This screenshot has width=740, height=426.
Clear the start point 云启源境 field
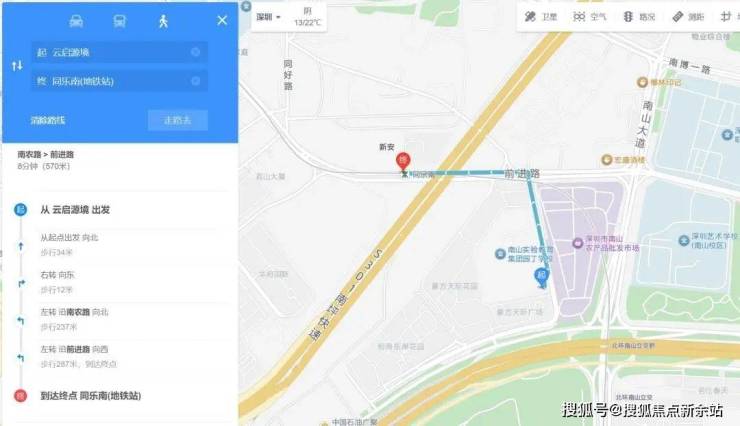(195, 52)
